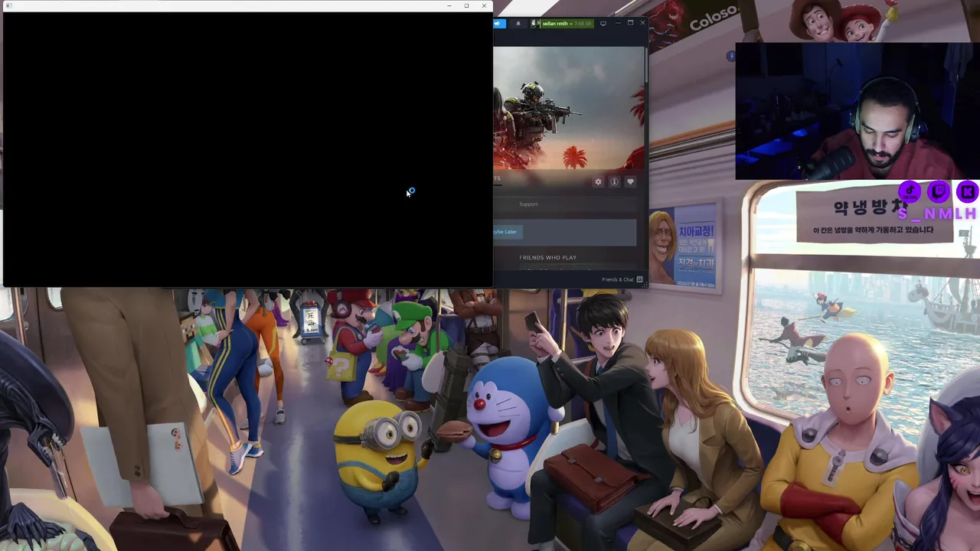Click the Steam profile avatar
Image resolution: width=980 pixels, height=551 pixels.
(535, 24)
